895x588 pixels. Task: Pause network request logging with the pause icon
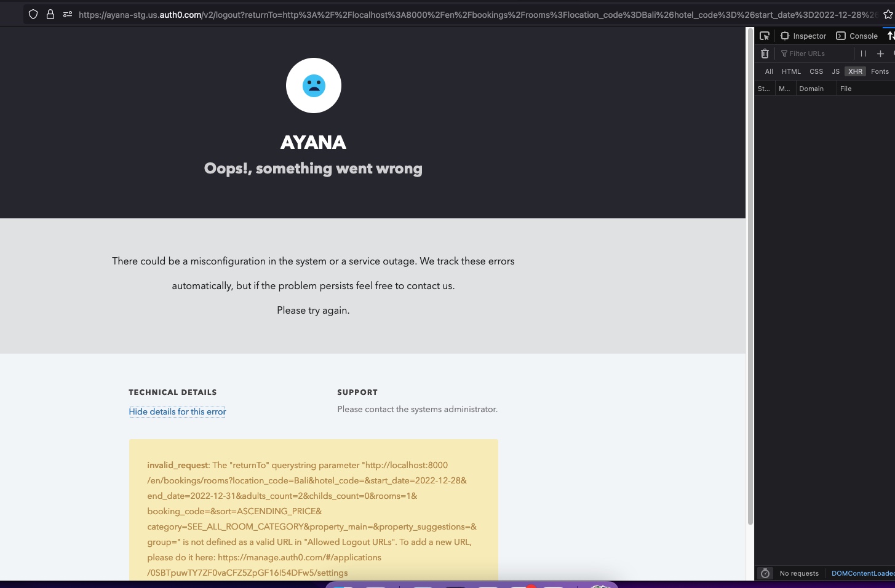862,54
